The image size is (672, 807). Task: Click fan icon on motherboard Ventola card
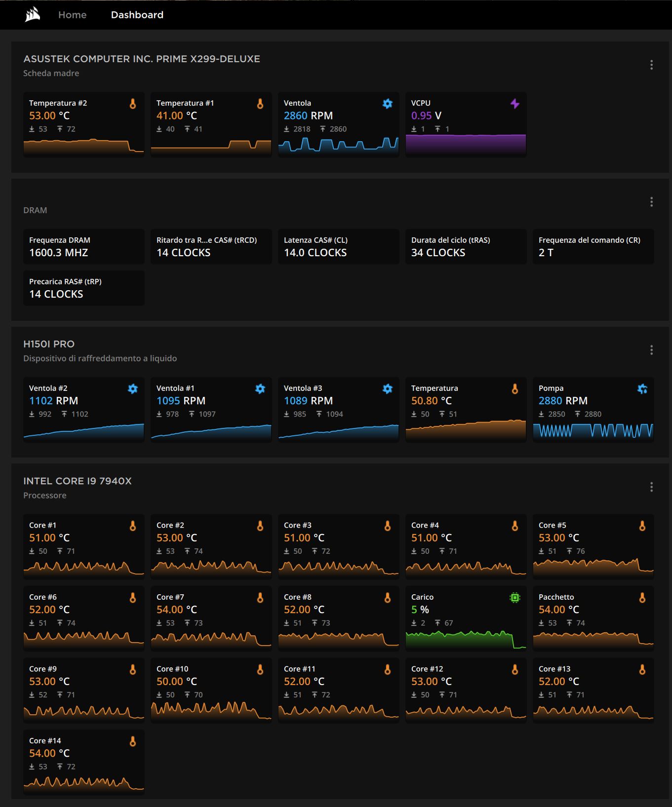pyautogui.click(x=387, y=104)
